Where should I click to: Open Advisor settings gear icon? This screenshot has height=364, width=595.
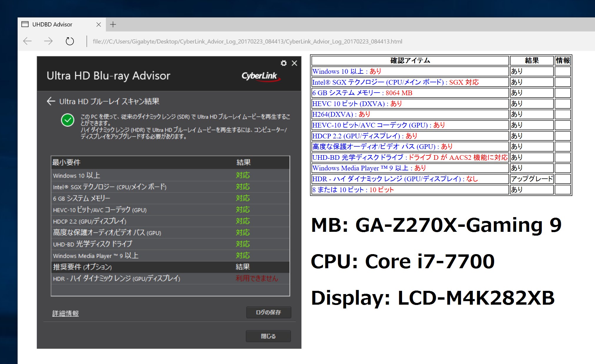284,63
